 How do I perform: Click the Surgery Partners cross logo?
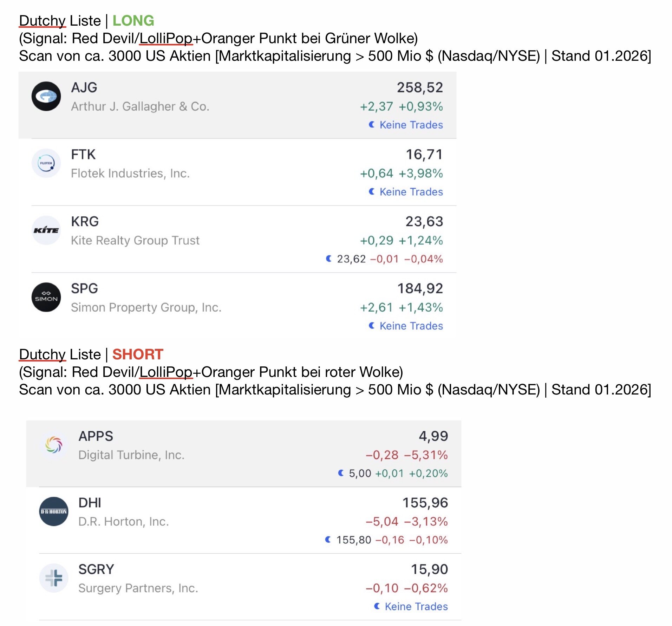54,578
